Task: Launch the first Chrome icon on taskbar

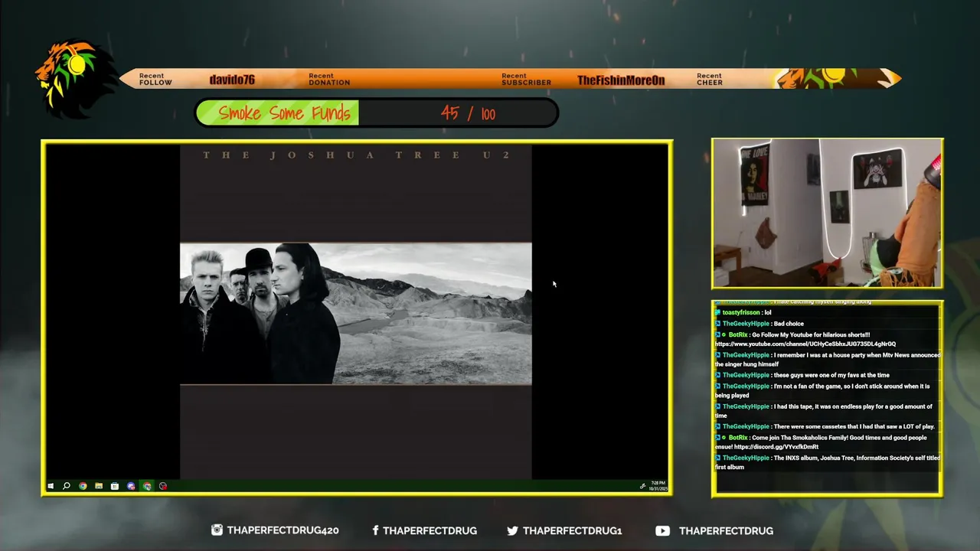Action: point(83,486)
